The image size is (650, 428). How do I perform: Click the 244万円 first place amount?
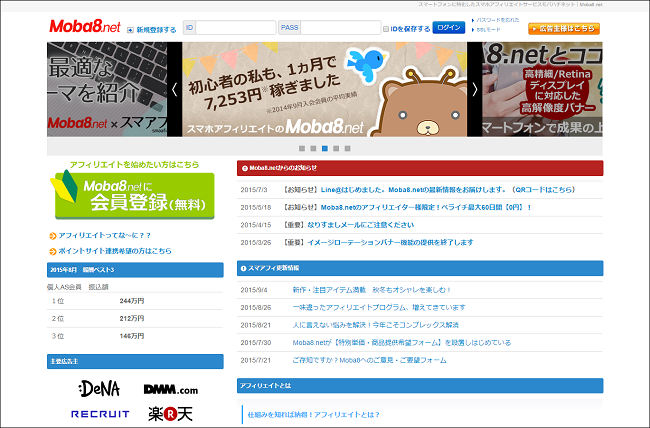131,301
